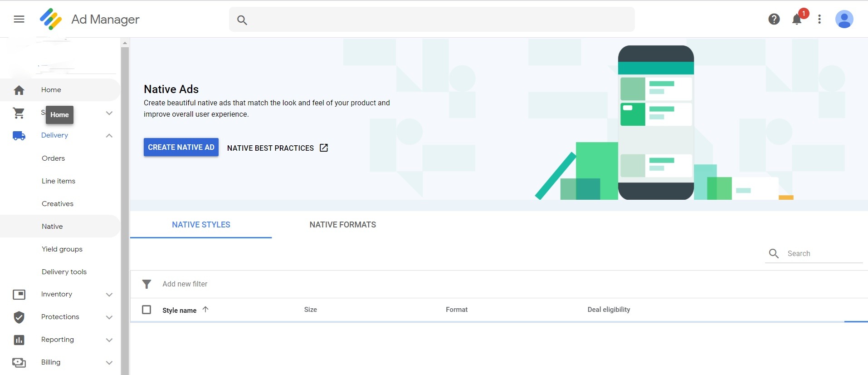This screenshot has width=868, height=375.
Task: Expand the Billing section chevron
Action: [109, 363]
